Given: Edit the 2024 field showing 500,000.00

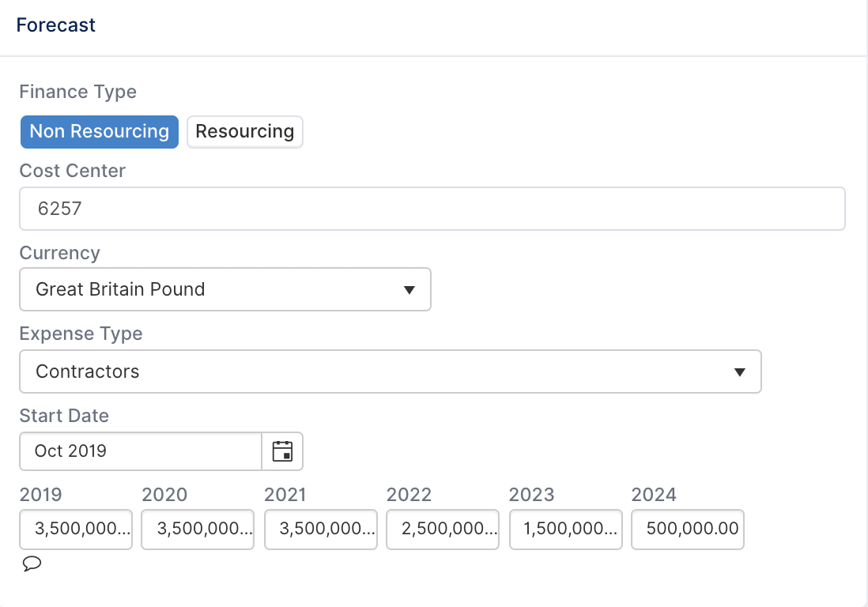Looking at the screenshot, I should 688,529.
